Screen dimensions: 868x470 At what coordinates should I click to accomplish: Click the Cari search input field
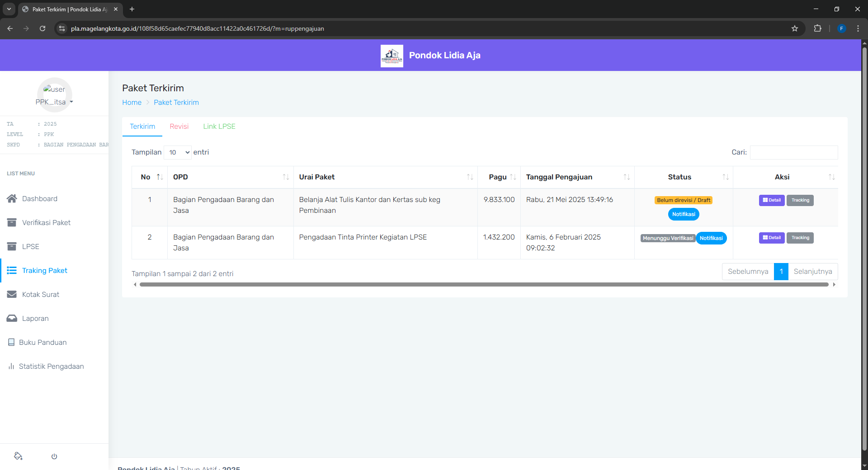tap(793, 152)
